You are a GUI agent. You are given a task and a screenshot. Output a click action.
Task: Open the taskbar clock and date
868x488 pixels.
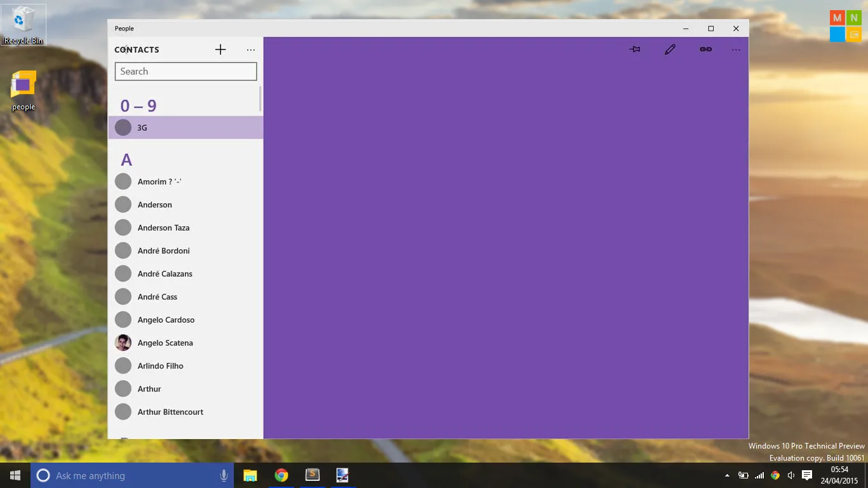pos(839,475)
